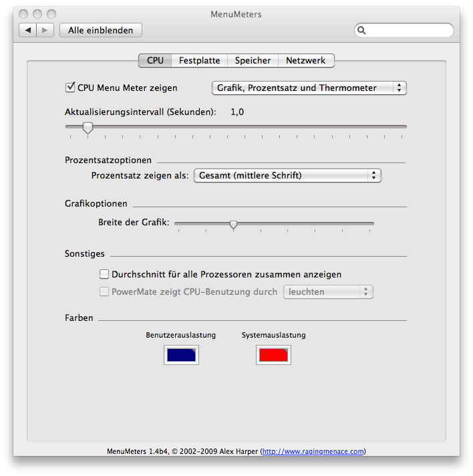Screen dimensions: 473x476
Task: Switch to the Festplatte tab
Action: [x=199, y=60]
